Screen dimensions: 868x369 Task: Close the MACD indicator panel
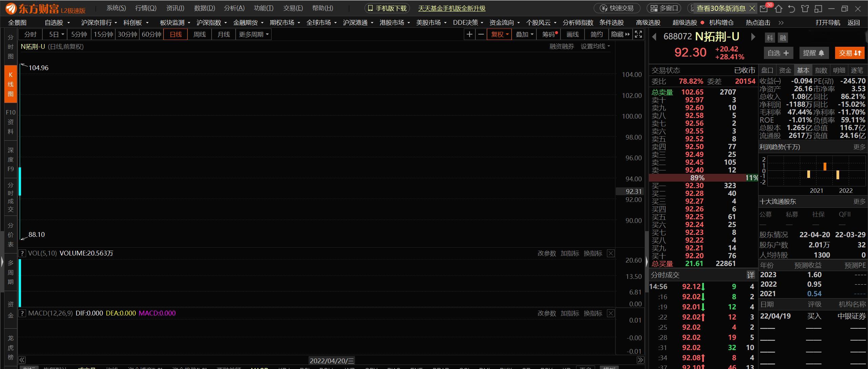pyautogui.click(x=611, y=313)
